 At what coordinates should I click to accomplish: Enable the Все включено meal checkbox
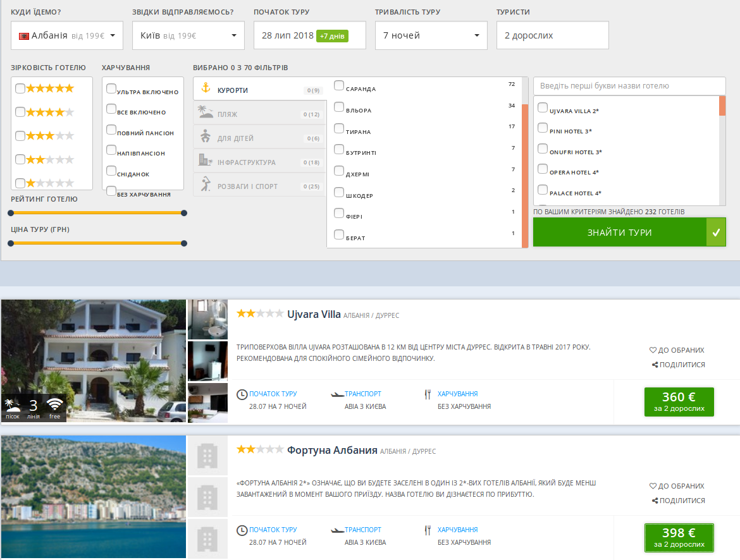coord(111,109)
